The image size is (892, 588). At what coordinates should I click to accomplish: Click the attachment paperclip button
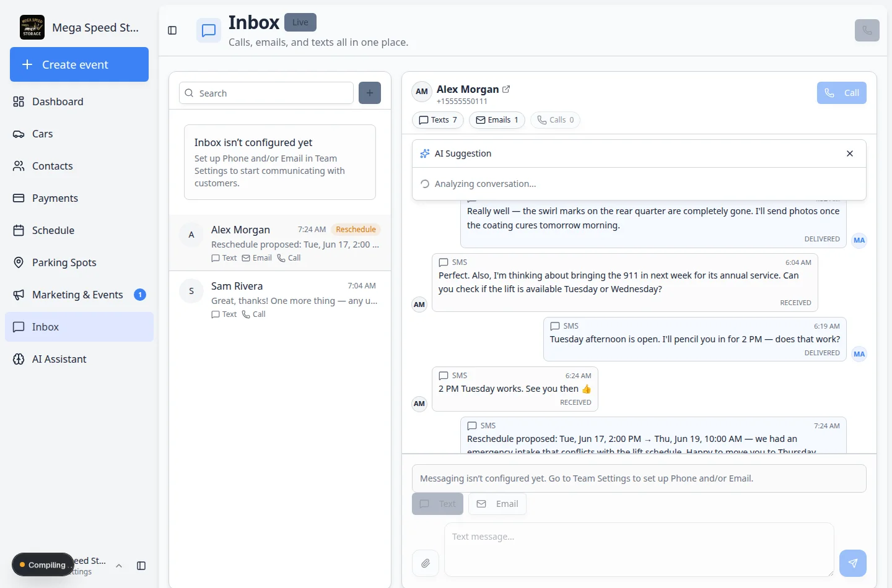coord(426,563)
